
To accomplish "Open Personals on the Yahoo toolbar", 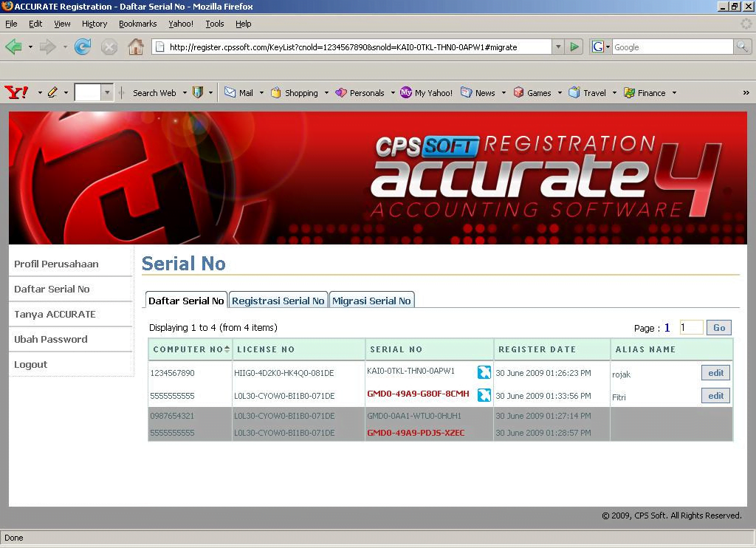I will [x=360, y=92].
